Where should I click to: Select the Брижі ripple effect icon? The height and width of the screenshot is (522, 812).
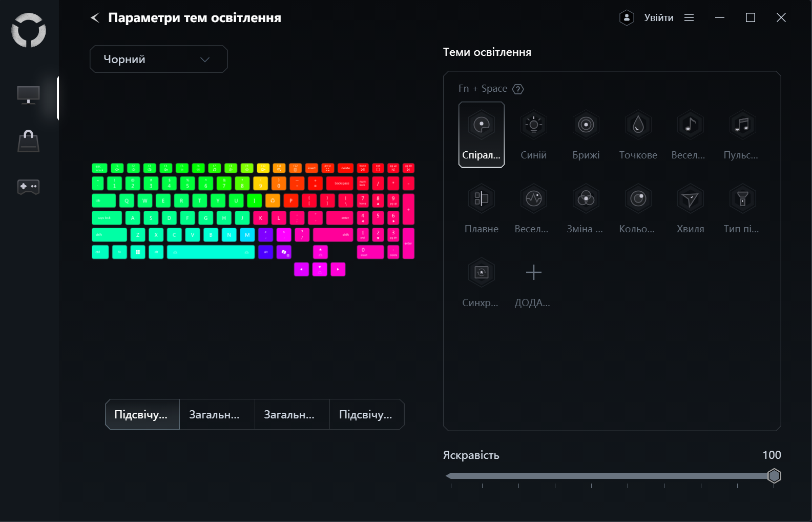coord(586,125)
